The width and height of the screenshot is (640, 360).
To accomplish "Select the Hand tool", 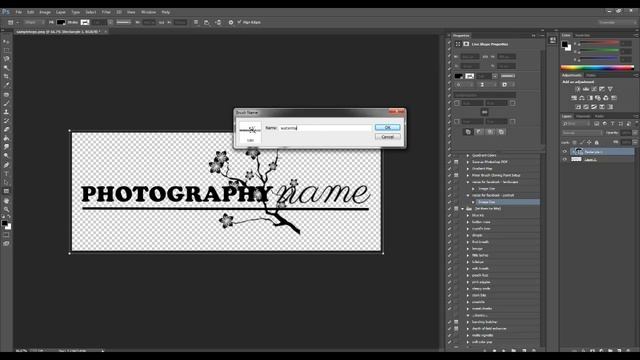I will point(6,201).
